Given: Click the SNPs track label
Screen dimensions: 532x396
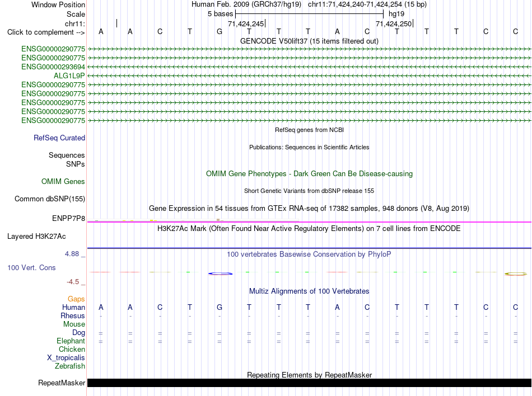Looking at the screenshot, I should pyautogui.click(x=76, y=164).
